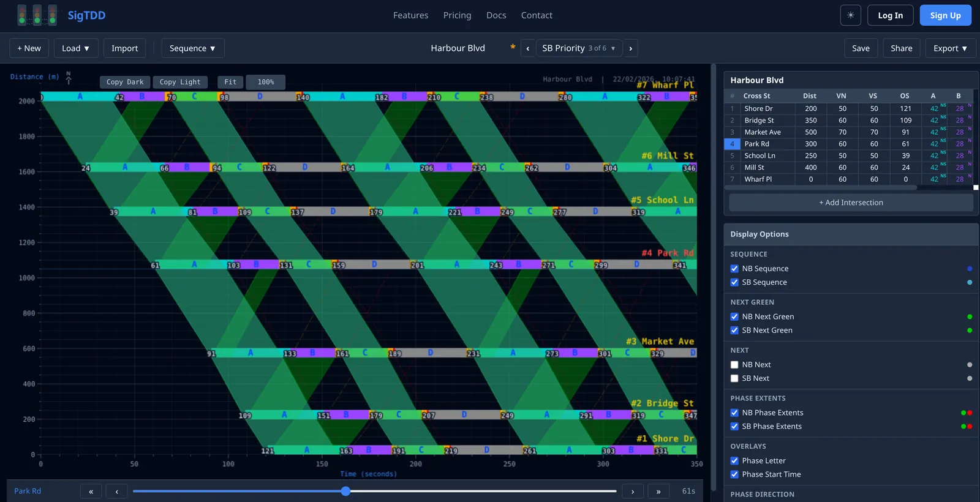
Task: Click the offset slider handle
Action: [346, 491]
